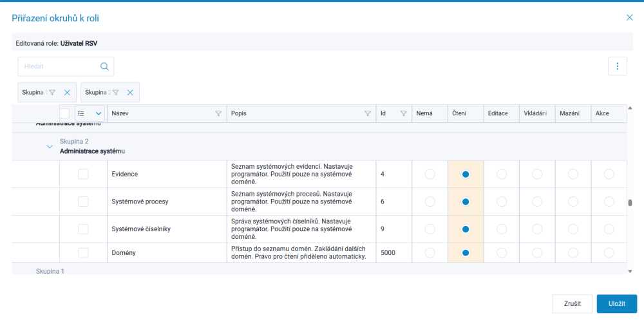This screenshot has height=320, width=644.
Task: Check the Evidence row checkbox
Action: (x=83, y=174)
